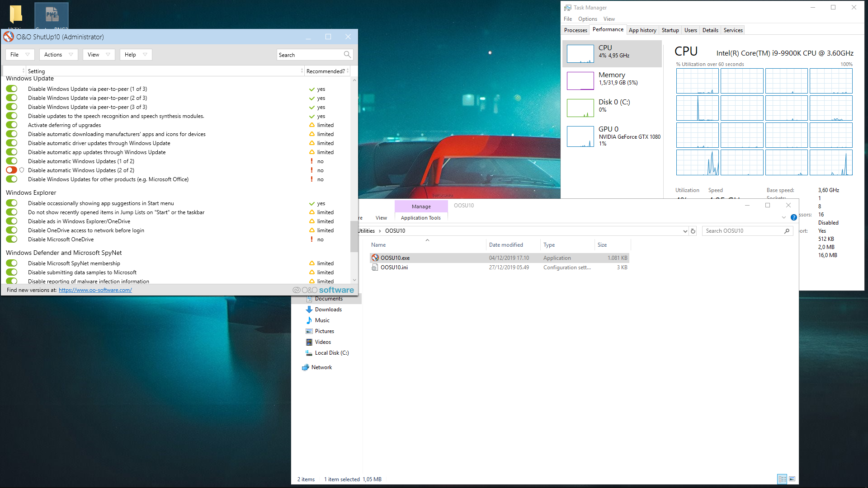868x488 pixels.
Task: Open the Actions dropdown in ShutUp10
Action: (58, 55)
